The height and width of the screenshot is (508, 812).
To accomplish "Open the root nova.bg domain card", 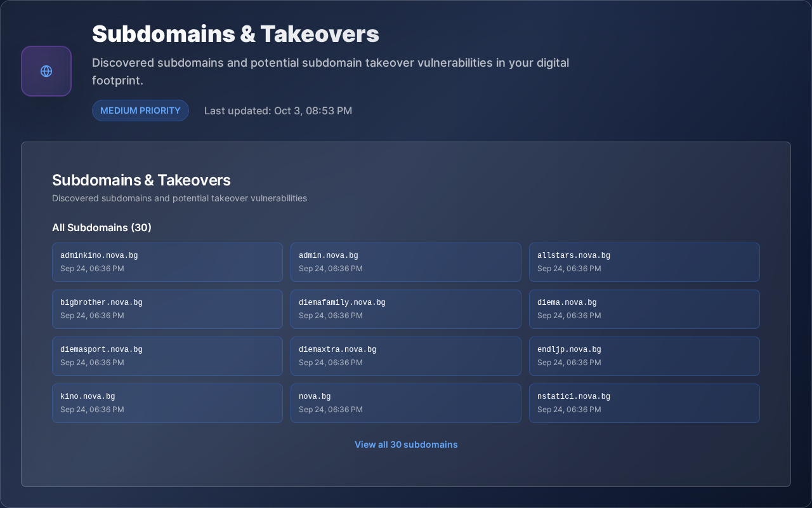I will tap(406, 403).
